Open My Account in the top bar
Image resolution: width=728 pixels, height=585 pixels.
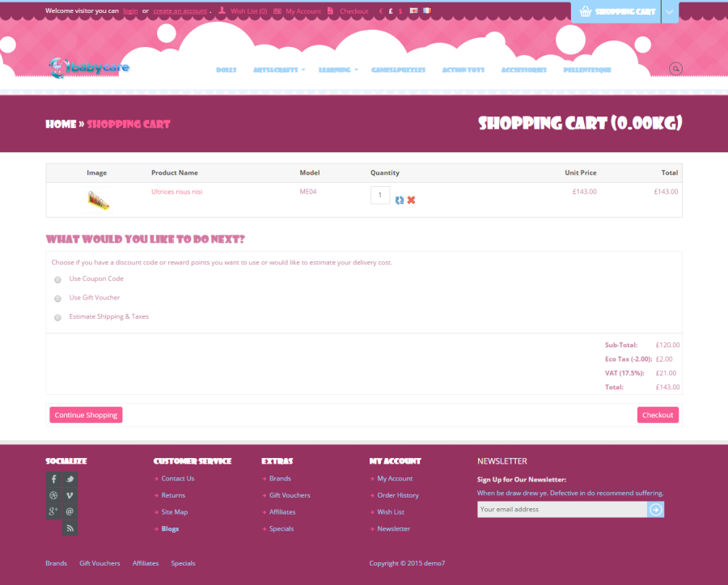[x=303, y=11]
